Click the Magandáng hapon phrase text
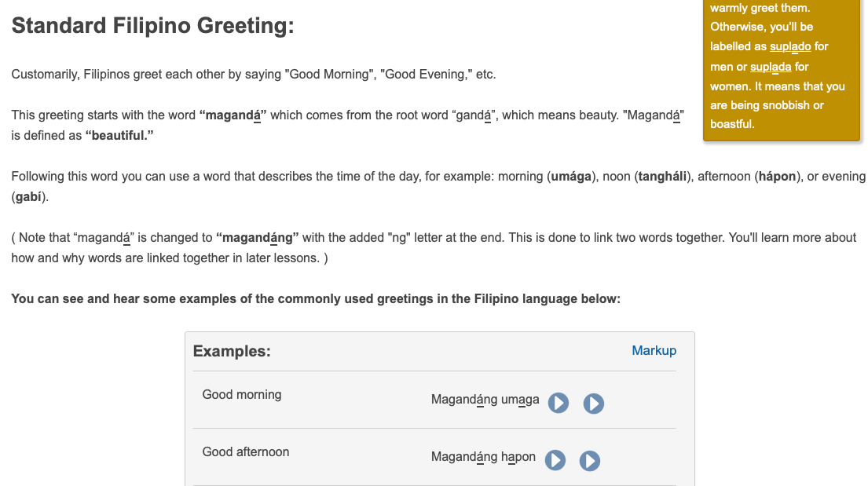 [483, 457]
